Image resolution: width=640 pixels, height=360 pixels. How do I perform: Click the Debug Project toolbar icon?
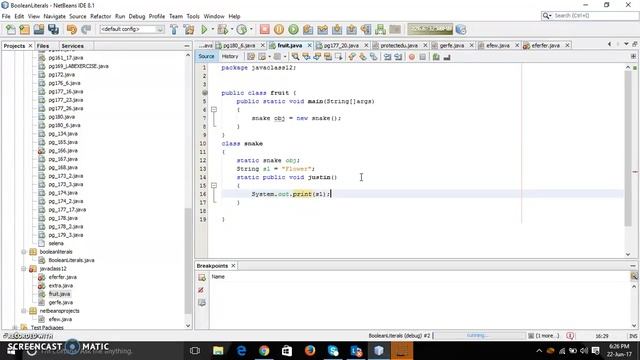click(x=222, y=29)
